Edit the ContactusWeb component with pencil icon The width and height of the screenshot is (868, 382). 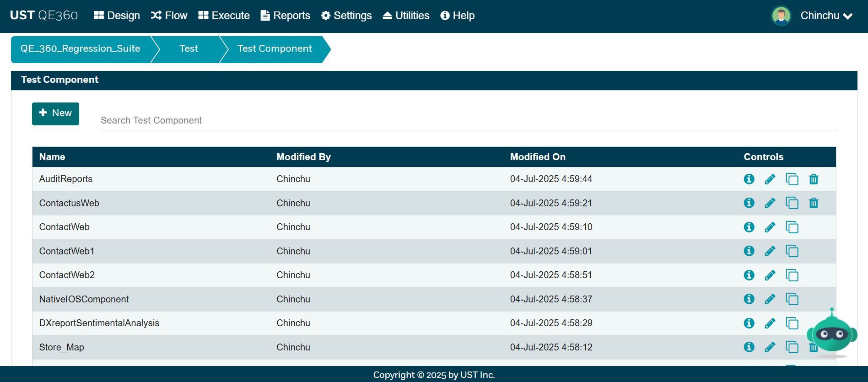(770, 203)
